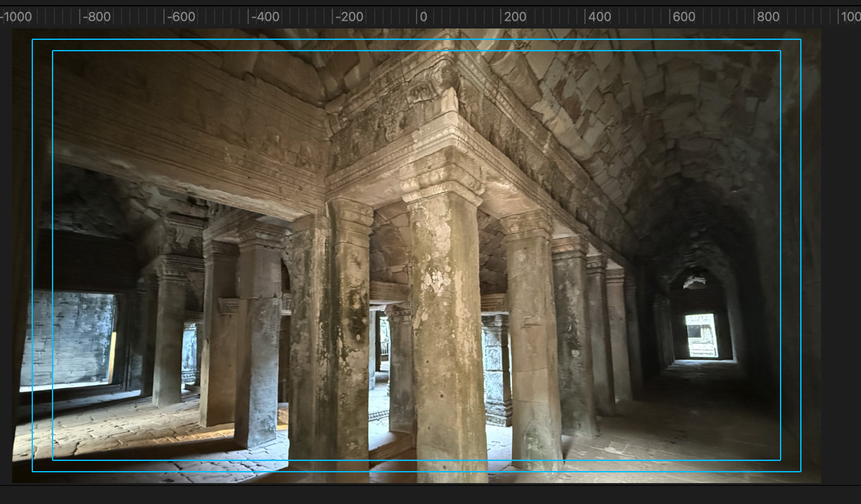Image resolution: width=861 pixels, height=504 pixels.
Task: Click bottom-right corner of inner blue guide
Action: coord(780,460)
